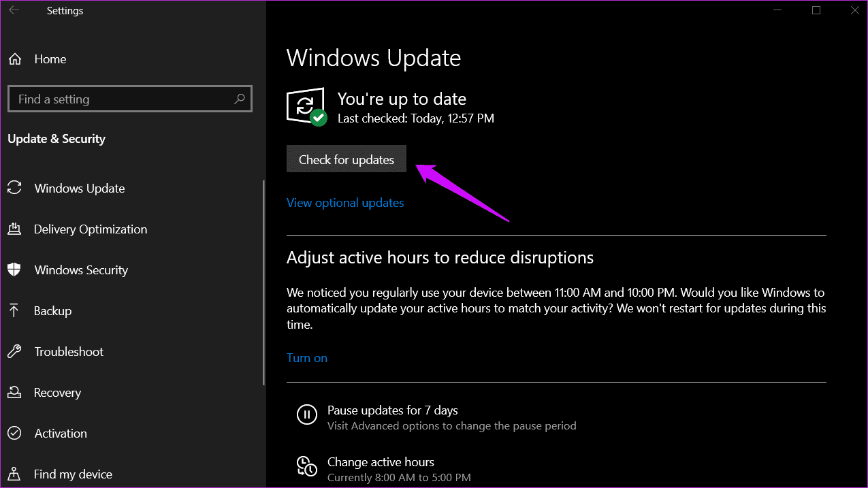The width and height of the screenshot is (868, 488).
Task: Focus the Find a setting search box
Action: click(x=130, y=99)
